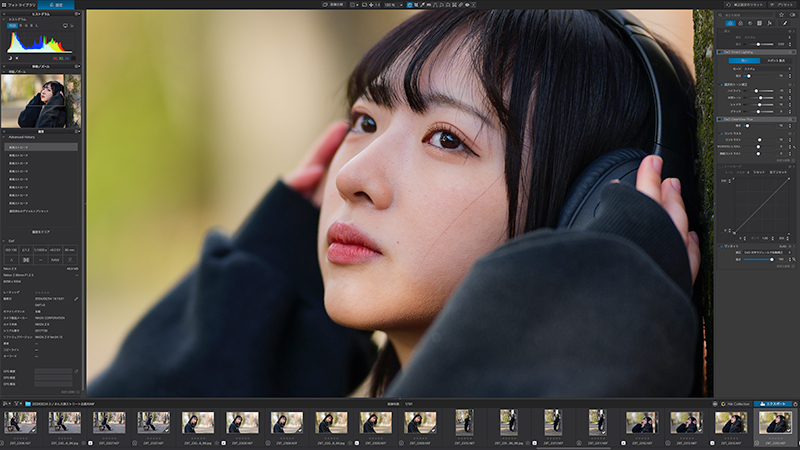Click the pencil edit icon beside date
Viewport: 800px width, 450px height.
(76, 298)
